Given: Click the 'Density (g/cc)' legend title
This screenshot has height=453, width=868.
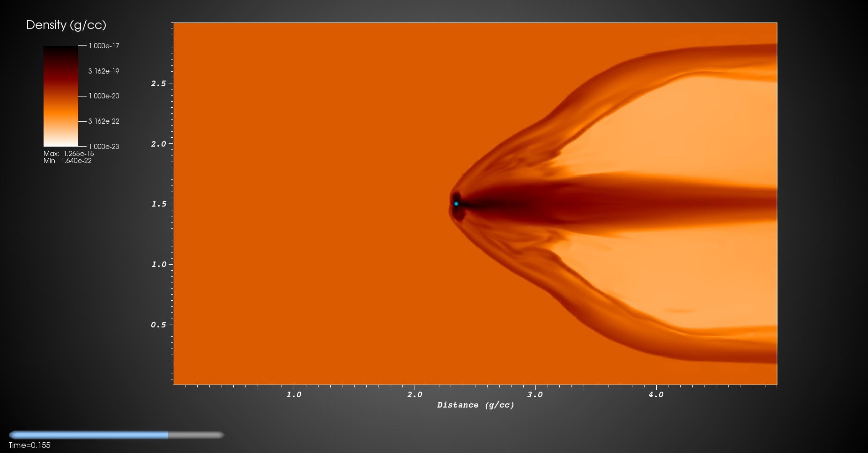Looking at the screenshot, I should pos(66,25).
